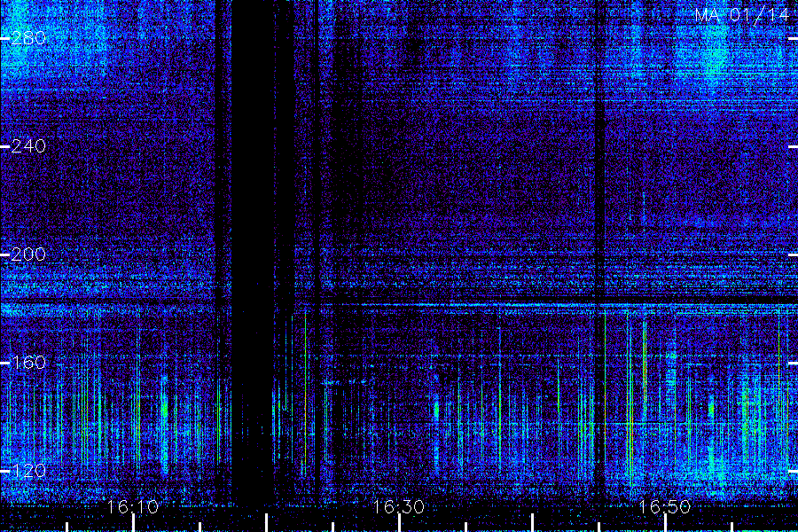Click the tick mark below 16:50
Image resolution: width=798 pixels, height=532 pixels.
(x=665, y=523)
